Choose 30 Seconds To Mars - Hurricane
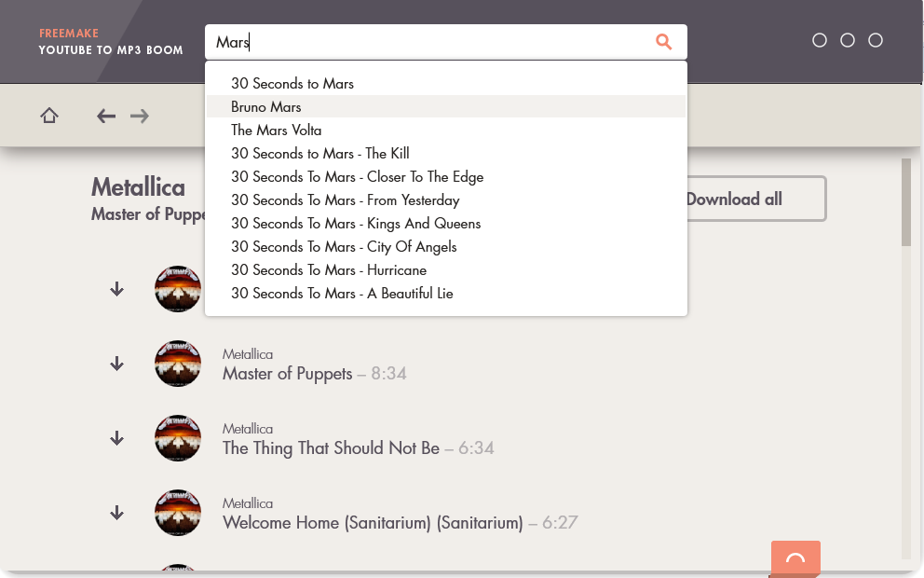924x578 pixels. pyautogui.click(x=446, y=270)
